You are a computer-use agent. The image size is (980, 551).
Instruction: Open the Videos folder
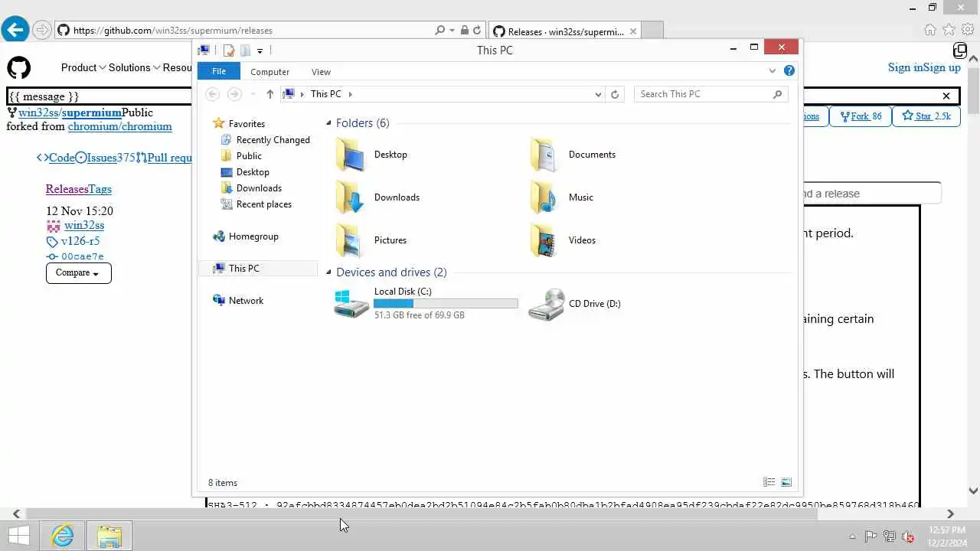pyautogui.click(x=563, y=240)
